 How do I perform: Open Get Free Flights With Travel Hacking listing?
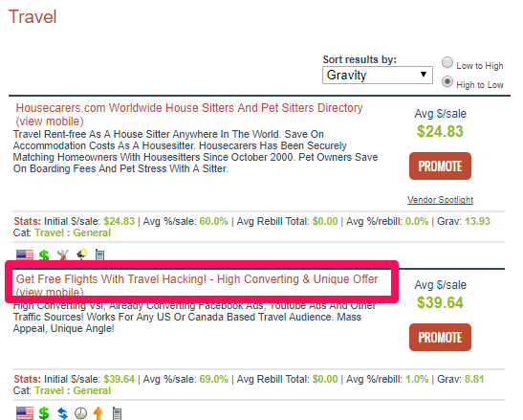[197, 279]
